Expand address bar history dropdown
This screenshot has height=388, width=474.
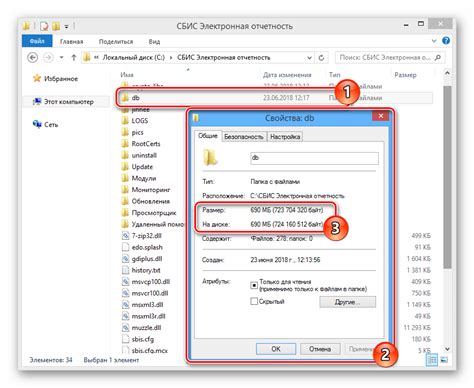coord(309,58)
